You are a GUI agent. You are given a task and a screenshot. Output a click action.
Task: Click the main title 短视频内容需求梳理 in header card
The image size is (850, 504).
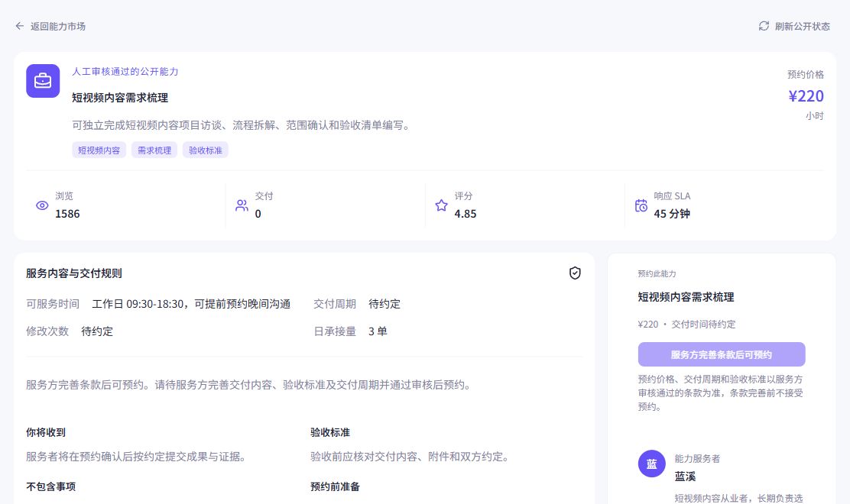[120, 98]
